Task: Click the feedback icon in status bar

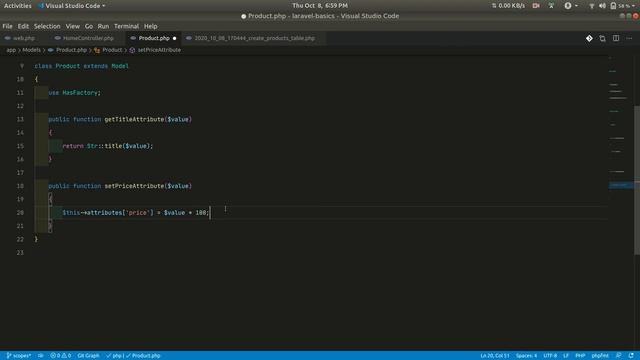Action: point(619,356)
